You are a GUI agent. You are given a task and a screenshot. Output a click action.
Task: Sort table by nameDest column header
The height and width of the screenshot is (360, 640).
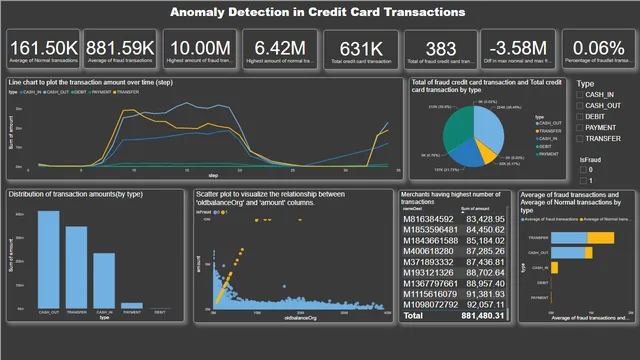(412, 209)
